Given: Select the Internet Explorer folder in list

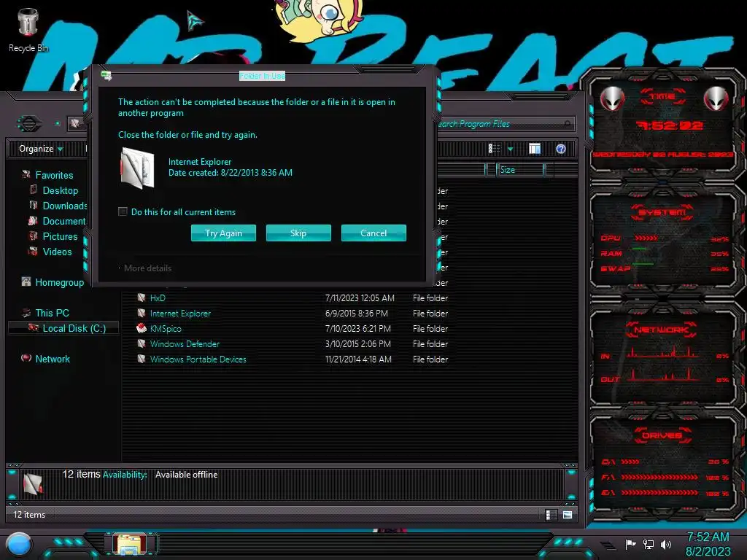Looking at the screenshot, I should [x=180, y=314].
